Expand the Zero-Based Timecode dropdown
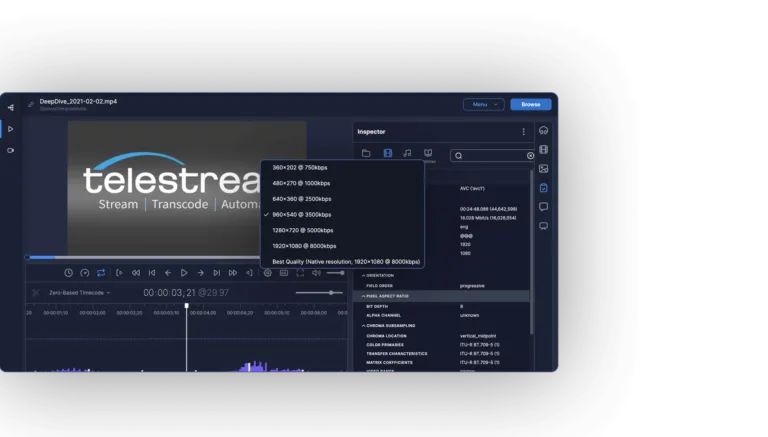 tap(80, 293)
